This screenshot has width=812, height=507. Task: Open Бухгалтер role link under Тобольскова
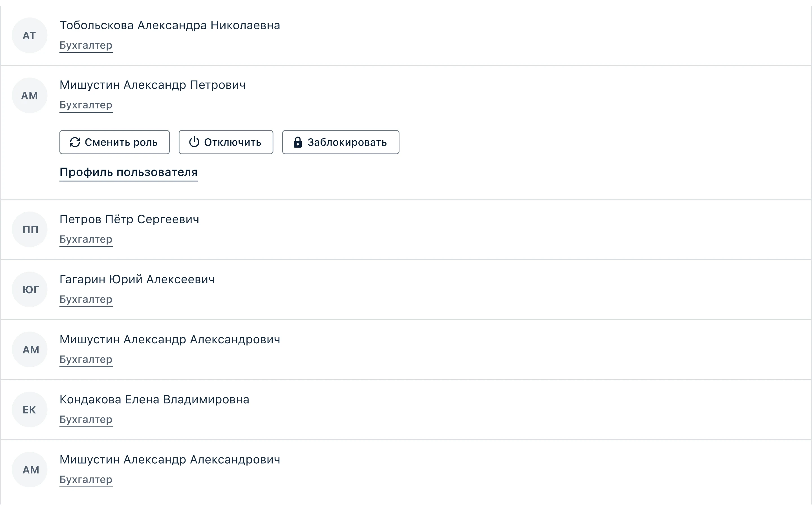point(86,46)
